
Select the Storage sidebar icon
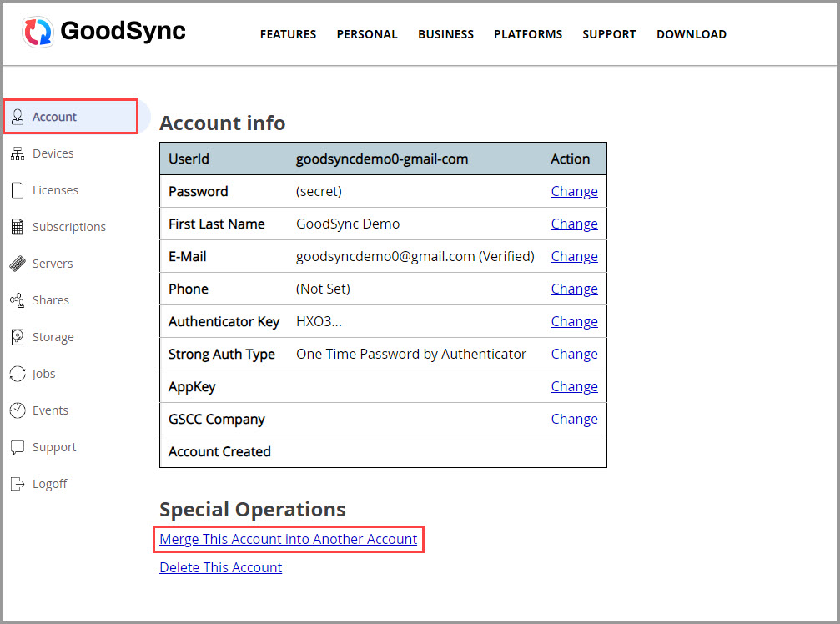click(18, 336)
